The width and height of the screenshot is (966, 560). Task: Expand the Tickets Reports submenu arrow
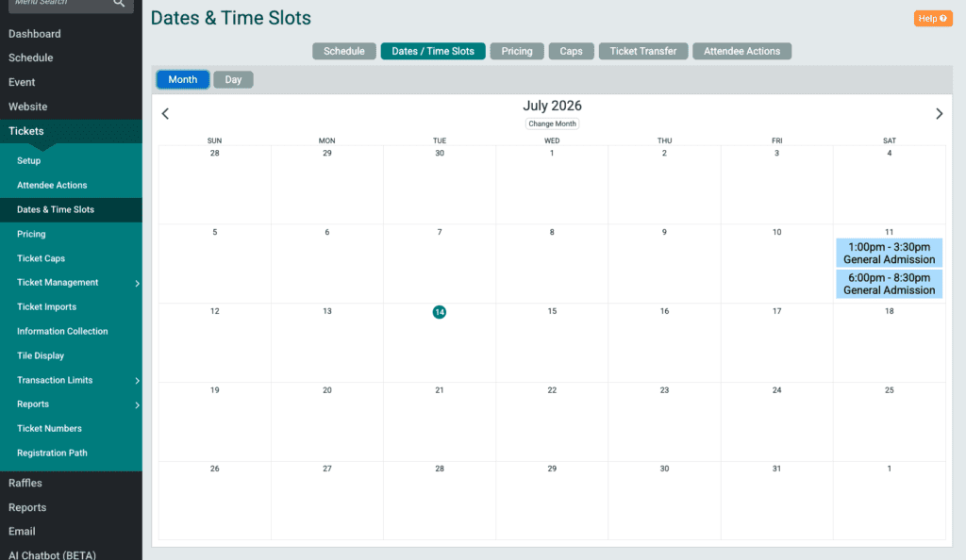tap(137, 405)
